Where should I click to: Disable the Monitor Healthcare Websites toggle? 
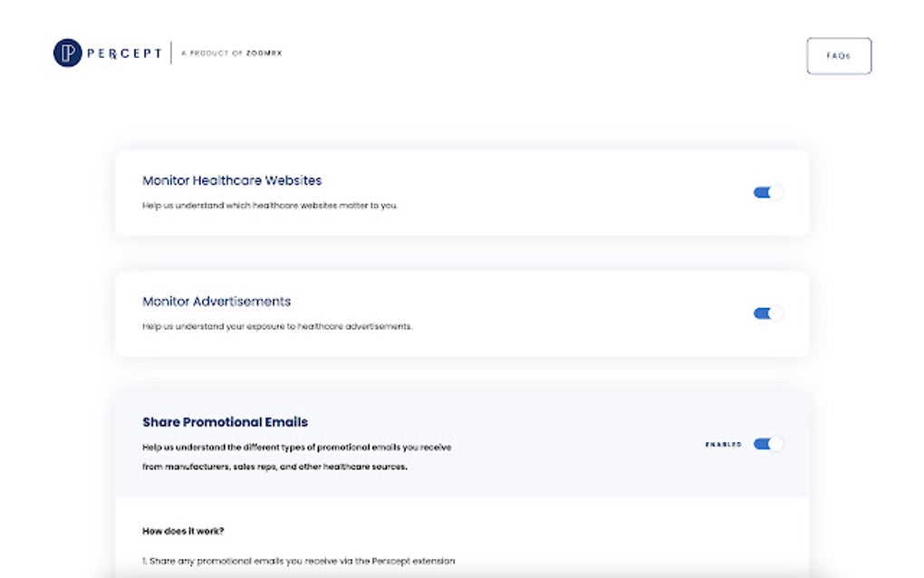(x=767, y=192)
